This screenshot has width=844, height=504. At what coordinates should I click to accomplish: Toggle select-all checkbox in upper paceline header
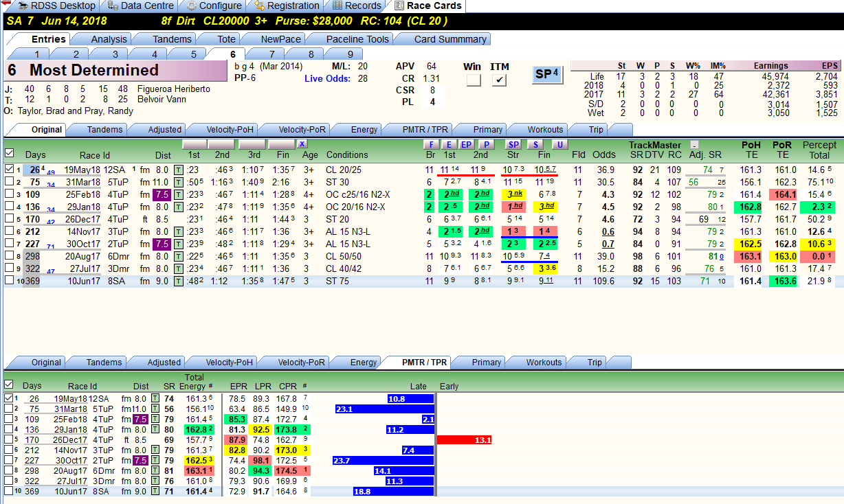pyautogui.click(x=9, y=153)
